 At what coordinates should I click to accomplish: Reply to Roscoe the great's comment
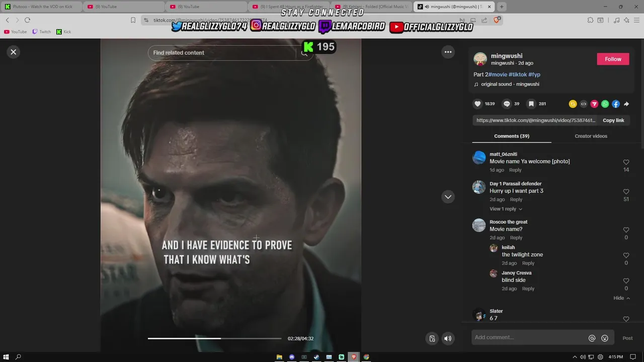(x=516, y=238)
